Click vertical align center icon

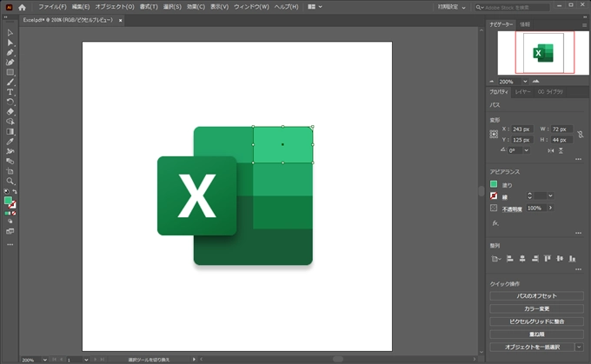(560, 259)
